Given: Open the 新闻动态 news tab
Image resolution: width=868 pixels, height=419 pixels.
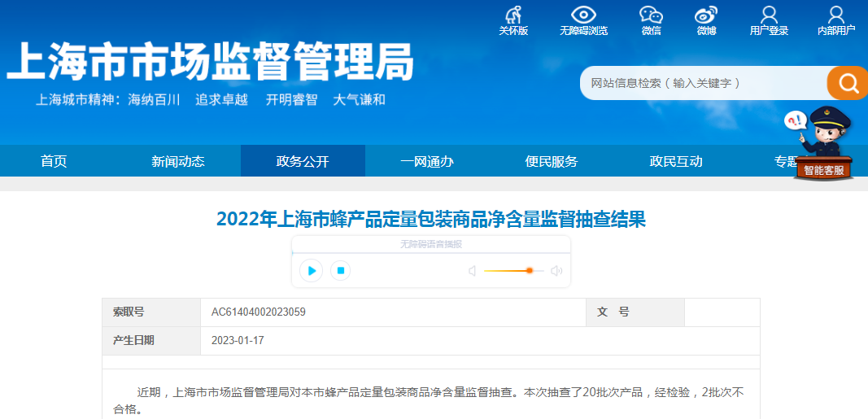Looking at the screenshot, I should click(x=177, y=161).
